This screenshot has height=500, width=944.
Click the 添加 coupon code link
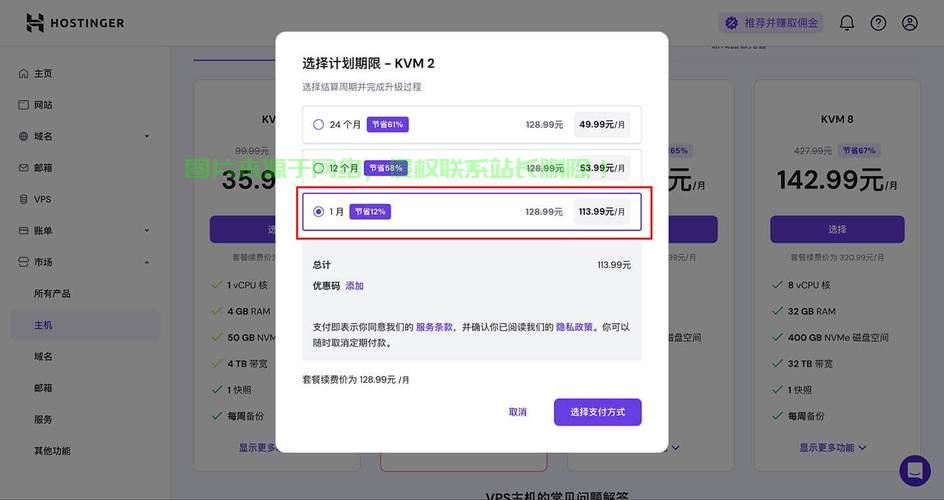(x=354, y=286)
